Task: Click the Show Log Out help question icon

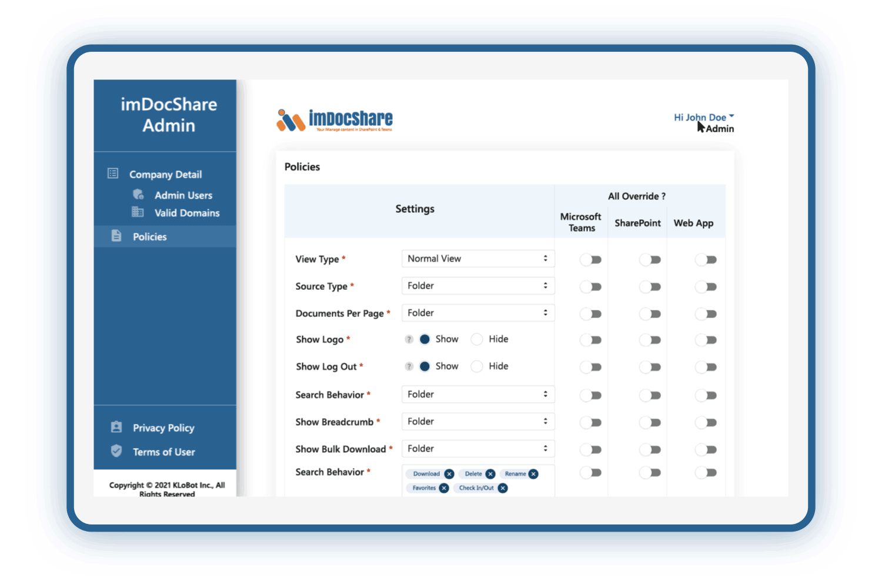Action: tap(409, 366)
